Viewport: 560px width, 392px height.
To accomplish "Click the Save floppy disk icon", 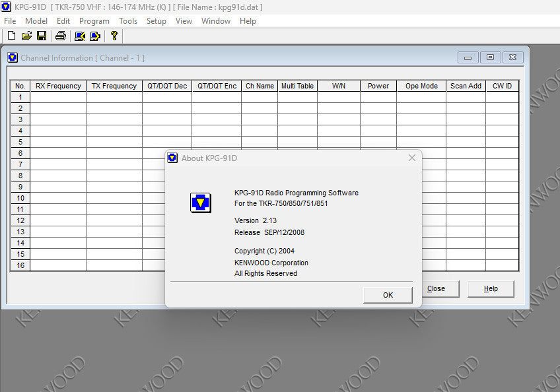I will [42, 36].
